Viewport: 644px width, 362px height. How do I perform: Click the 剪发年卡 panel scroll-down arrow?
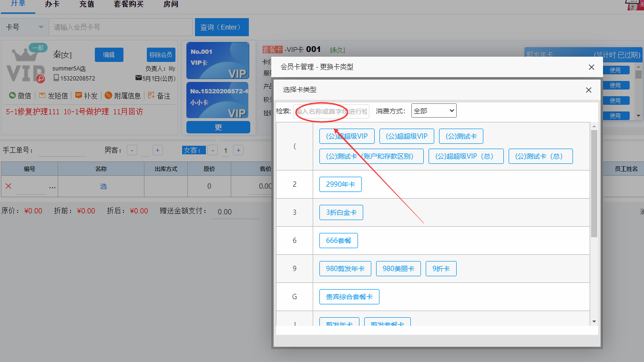tap(638, 115)
